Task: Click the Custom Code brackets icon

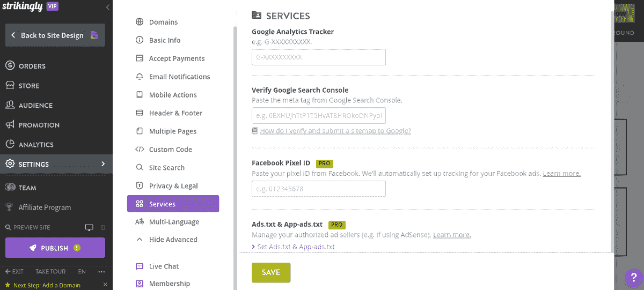Action: pyautogui.click(x=140, y=150)
